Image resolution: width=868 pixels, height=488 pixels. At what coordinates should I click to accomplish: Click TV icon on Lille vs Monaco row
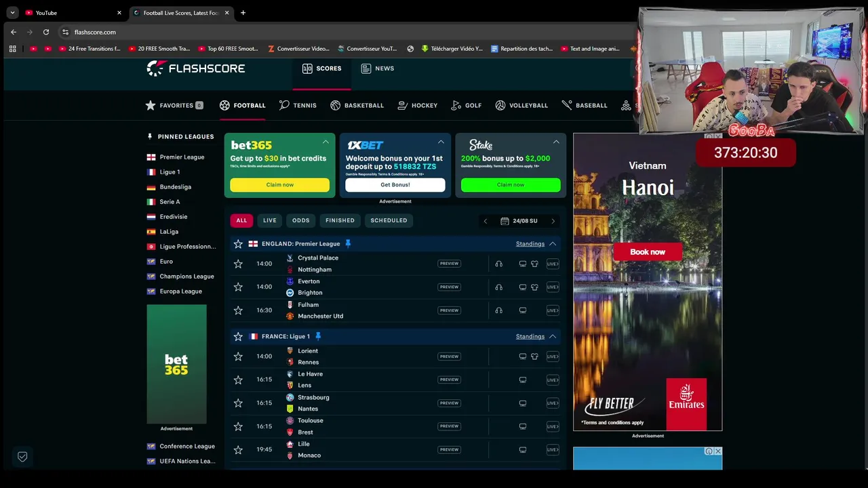click(522, 449)
